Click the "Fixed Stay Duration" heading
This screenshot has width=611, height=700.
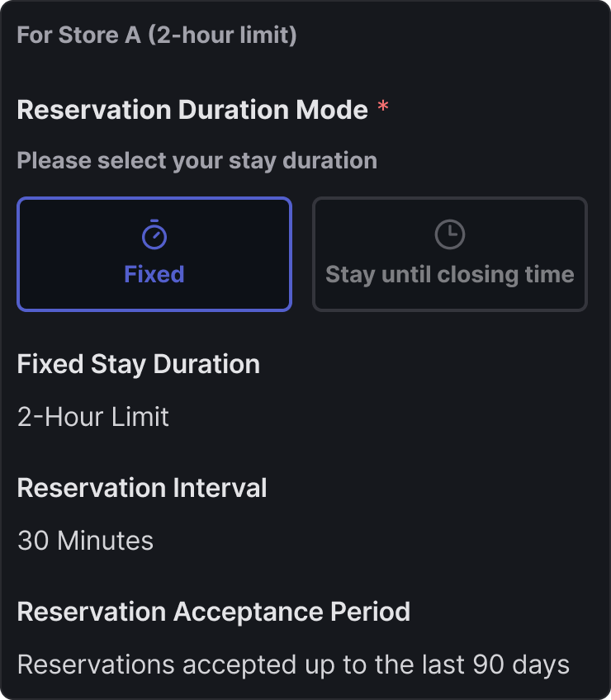(x=139, y=364)
